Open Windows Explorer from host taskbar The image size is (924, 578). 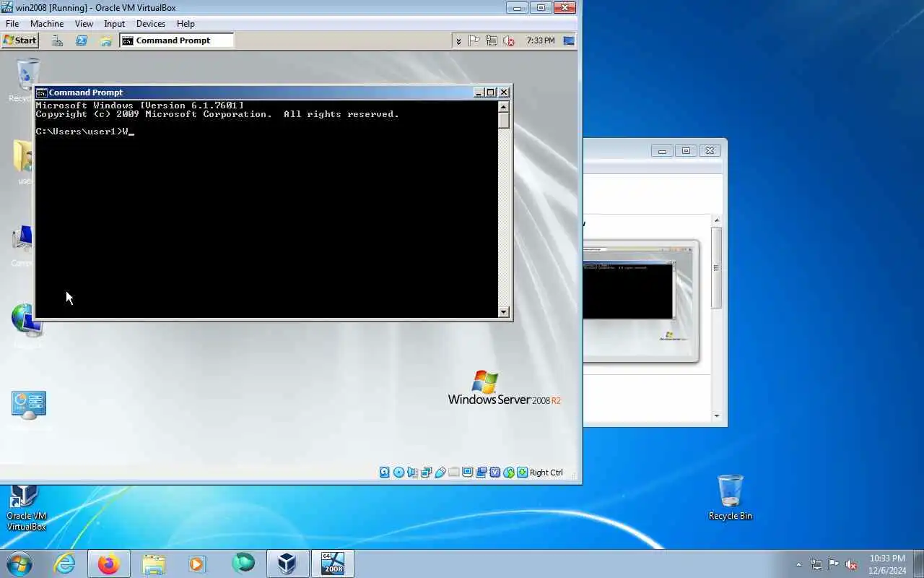tap(154, 564)
